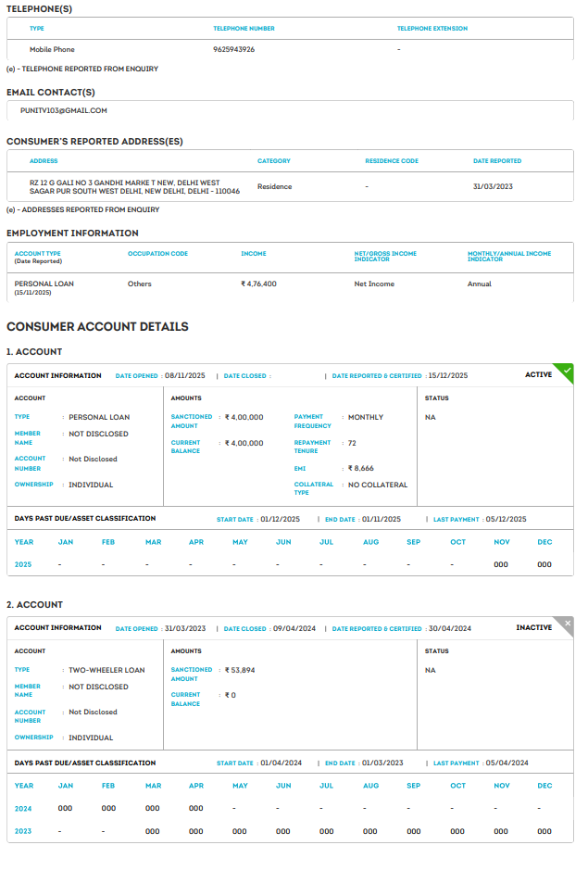
Task: Click November 2025 days-past-due value
Action: click(x=501, y=564)
